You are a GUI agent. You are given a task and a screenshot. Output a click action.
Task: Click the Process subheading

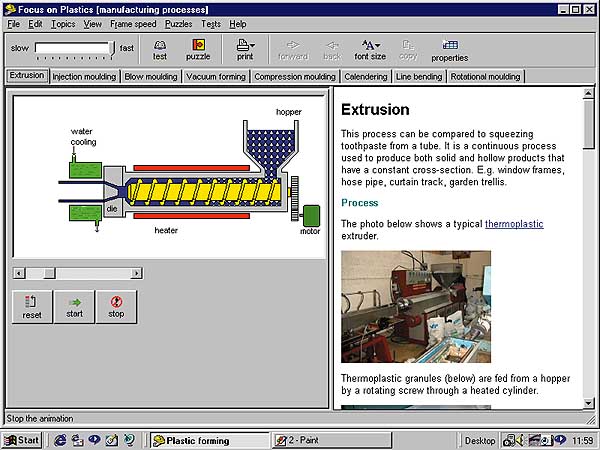pos(359,203)
